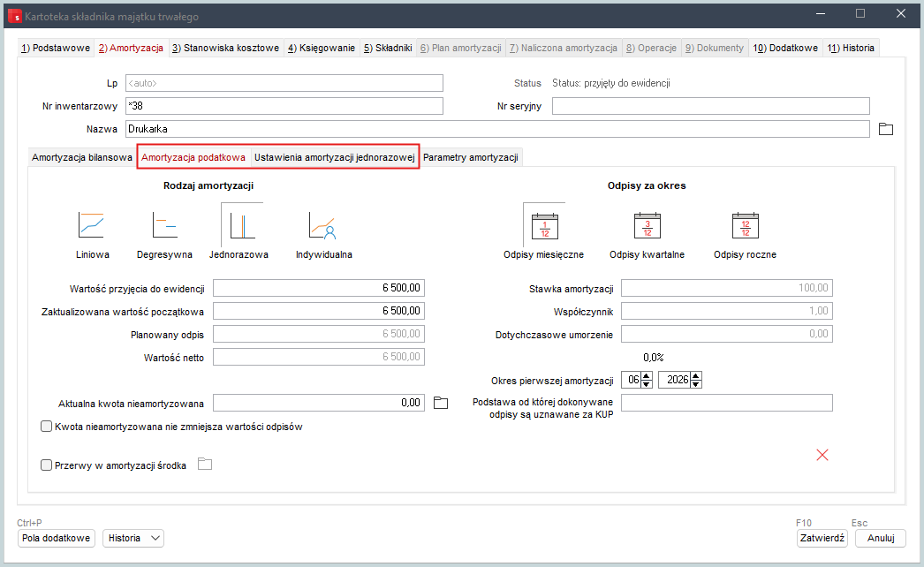Click the Zatwierdź button
This screenshot has width=924, height=567.
822,538
